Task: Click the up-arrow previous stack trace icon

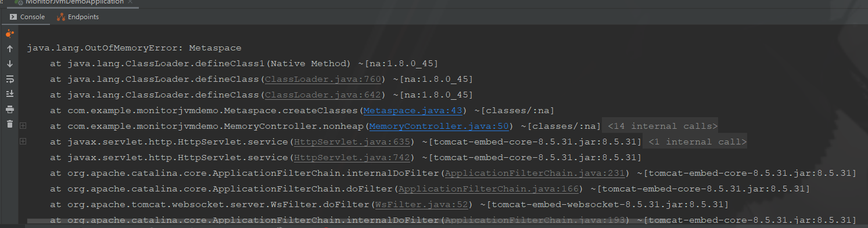Action: [9, 49]
